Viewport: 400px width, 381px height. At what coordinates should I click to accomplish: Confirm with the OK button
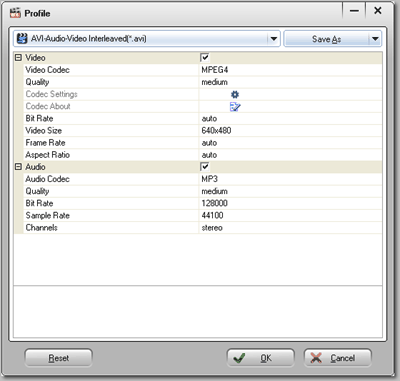[x=261, y=358]
